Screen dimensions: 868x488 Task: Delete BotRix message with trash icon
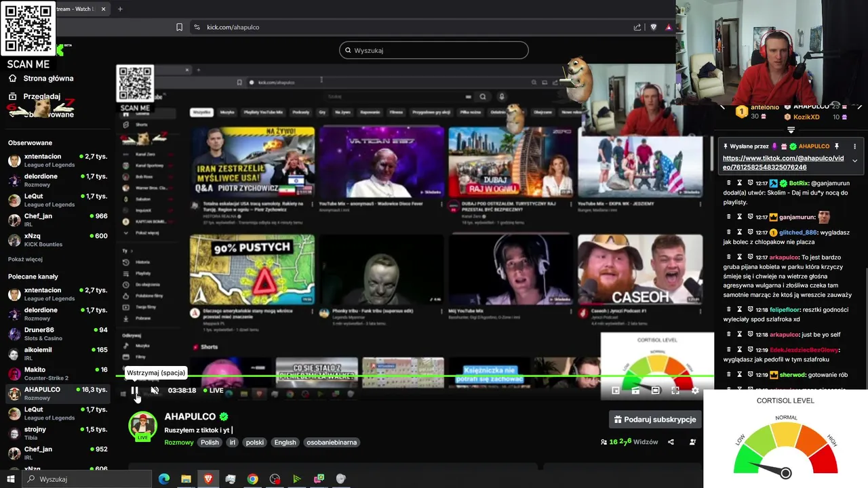[x=729, y=183]
